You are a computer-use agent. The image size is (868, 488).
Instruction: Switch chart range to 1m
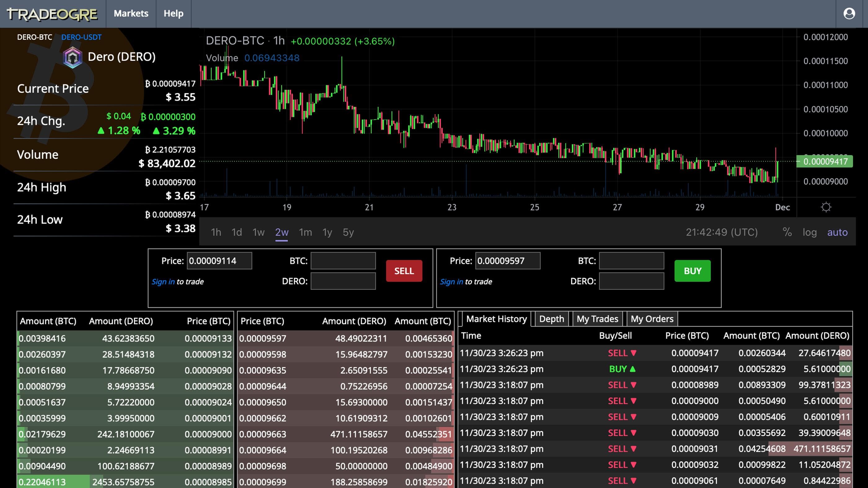tap(305, 232)
